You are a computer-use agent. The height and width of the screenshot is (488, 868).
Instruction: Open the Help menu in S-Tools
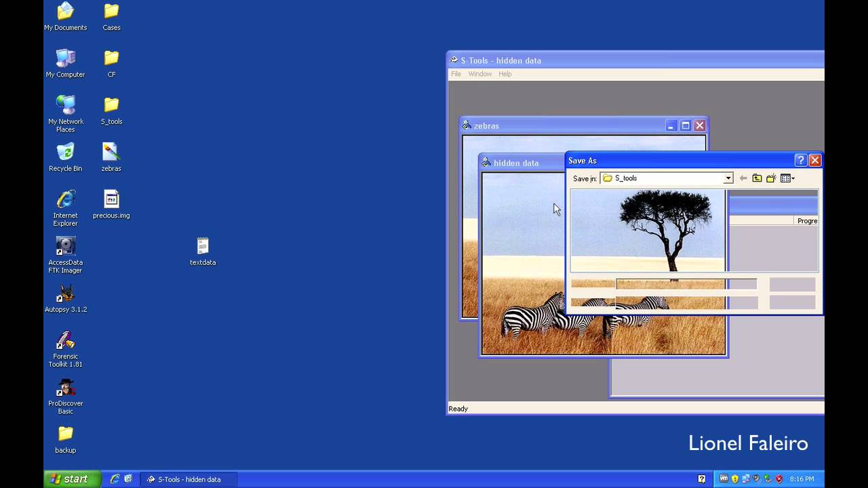505,74
